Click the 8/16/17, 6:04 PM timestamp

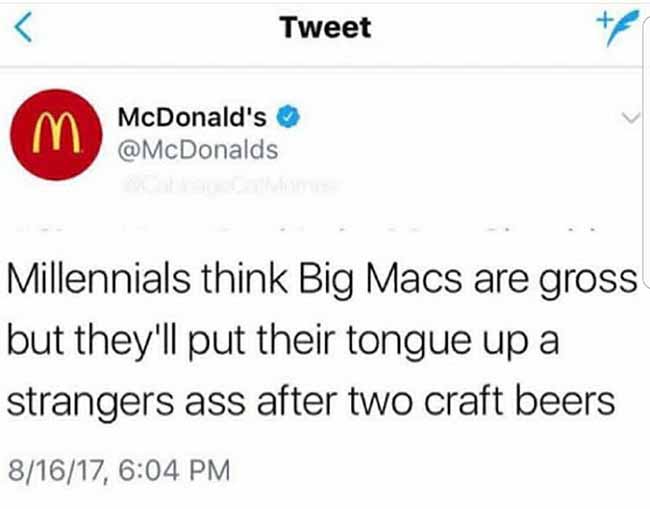click(x=119, y=470)
